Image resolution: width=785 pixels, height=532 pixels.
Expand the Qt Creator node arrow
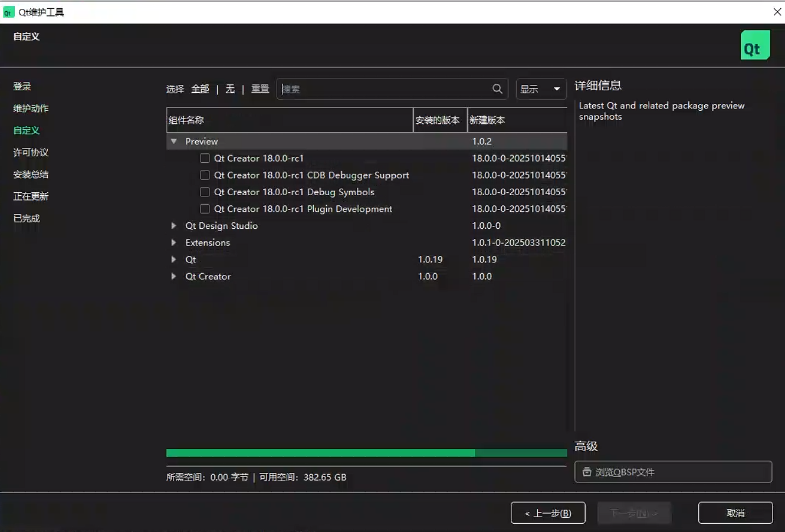[x=173, y=276]
